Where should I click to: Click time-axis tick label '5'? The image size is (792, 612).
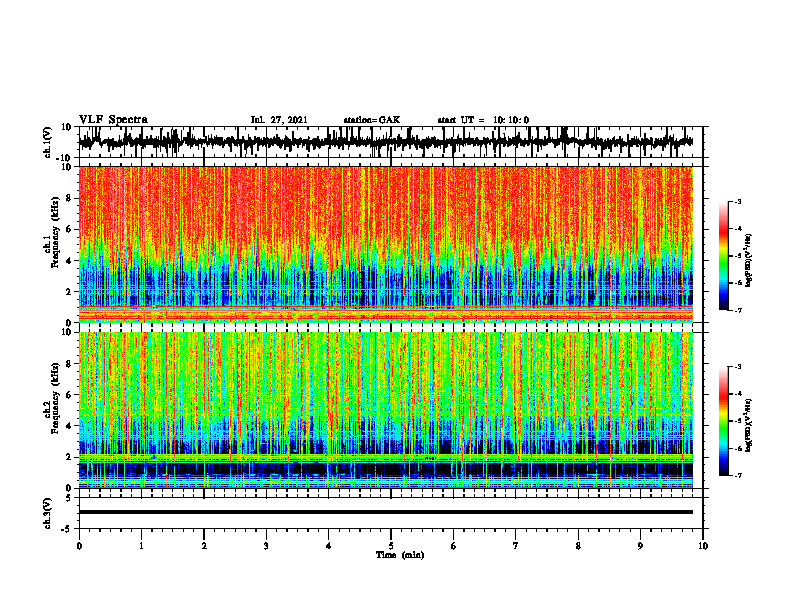point(391,546)
